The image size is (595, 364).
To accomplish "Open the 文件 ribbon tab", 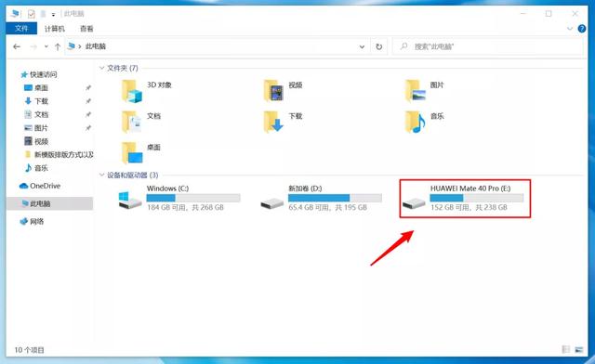I will [x=21, y=29].
